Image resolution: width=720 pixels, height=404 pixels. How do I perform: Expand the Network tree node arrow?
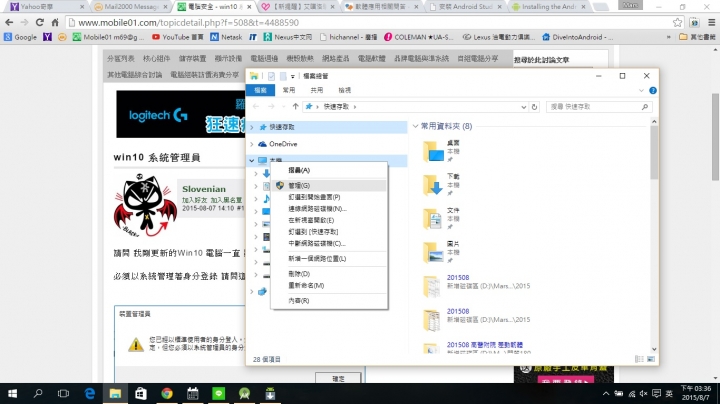252,292
